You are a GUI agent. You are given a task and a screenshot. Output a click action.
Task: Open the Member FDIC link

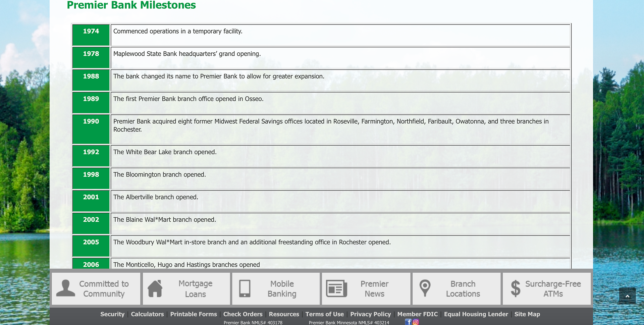point(418,314)
